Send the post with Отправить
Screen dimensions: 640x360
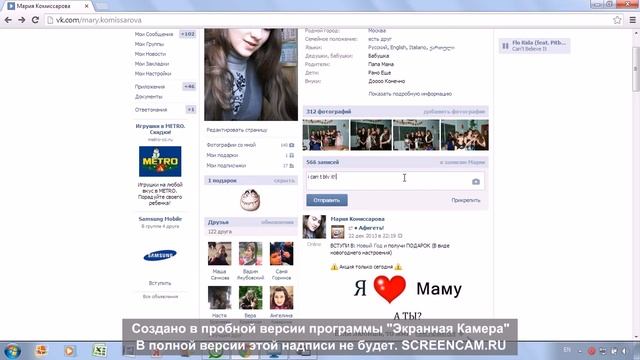327,200
